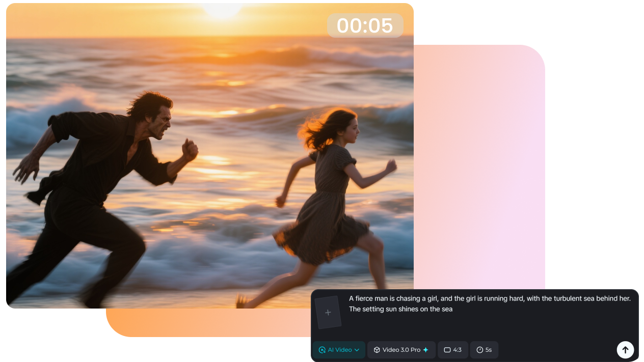Click the cube icon beside Video 3.0 Pro
Image resolution: width=644 pixels, height=362 pixels.
pyautogui.click(x=376, y=350)
